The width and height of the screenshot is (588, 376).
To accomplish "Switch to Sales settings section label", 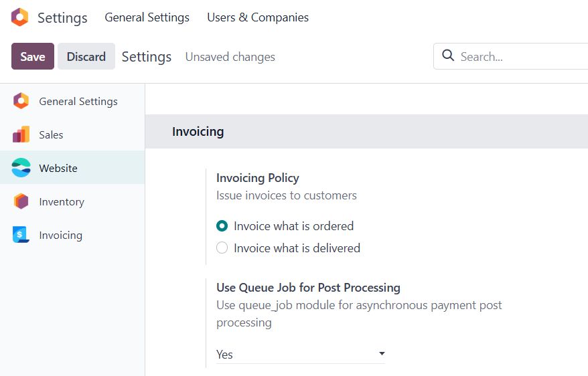I will point(51,135).
